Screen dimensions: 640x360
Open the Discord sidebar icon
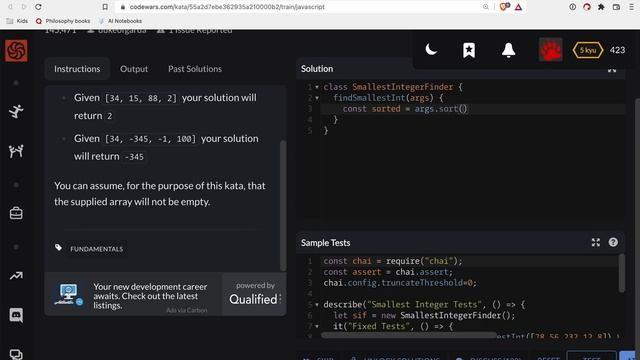point(16,315)
